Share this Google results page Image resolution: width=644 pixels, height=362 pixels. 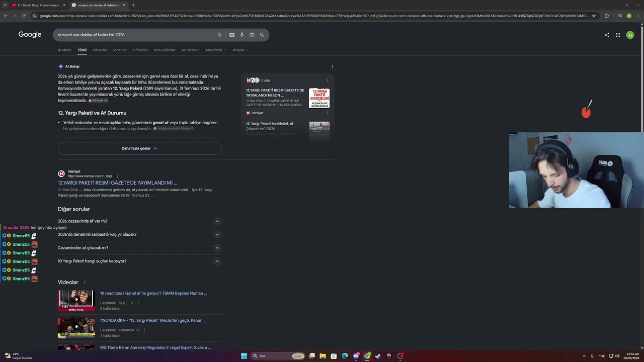(x=607, y=35)
